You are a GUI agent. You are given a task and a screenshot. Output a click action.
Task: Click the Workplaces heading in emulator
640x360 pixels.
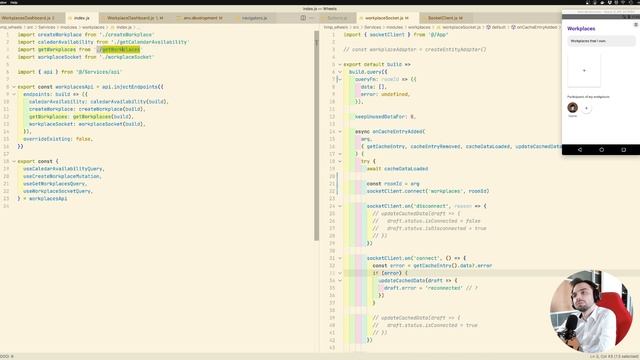[581, 29]
